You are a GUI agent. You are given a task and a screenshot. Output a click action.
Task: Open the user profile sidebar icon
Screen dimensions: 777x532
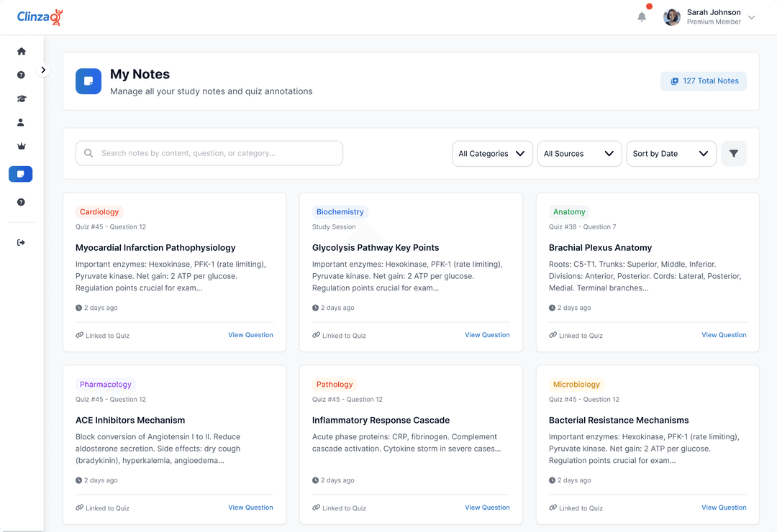coord(21,123)
